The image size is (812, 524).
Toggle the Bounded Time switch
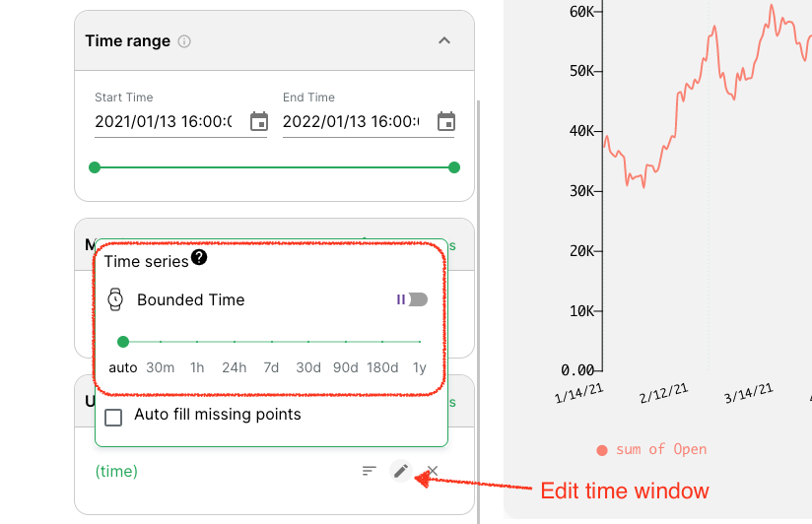(x=414, y=299)
